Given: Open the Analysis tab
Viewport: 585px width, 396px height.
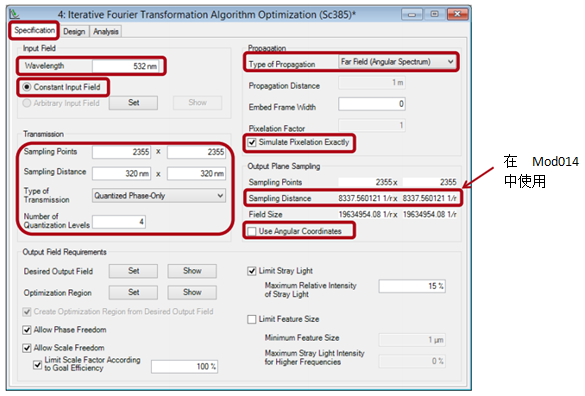Looking at the screenshot, I should point(106,32).
